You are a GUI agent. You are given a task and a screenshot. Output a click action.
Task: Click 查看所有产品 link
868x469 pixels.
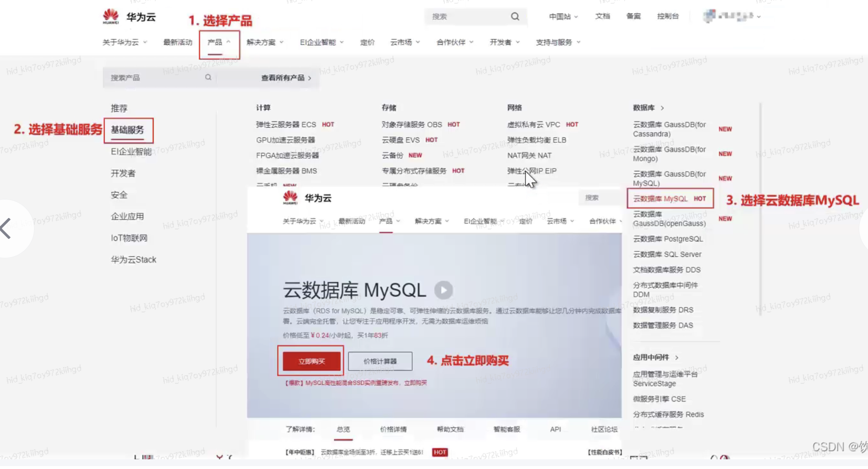pyautogui.click(x=286, y=78)
